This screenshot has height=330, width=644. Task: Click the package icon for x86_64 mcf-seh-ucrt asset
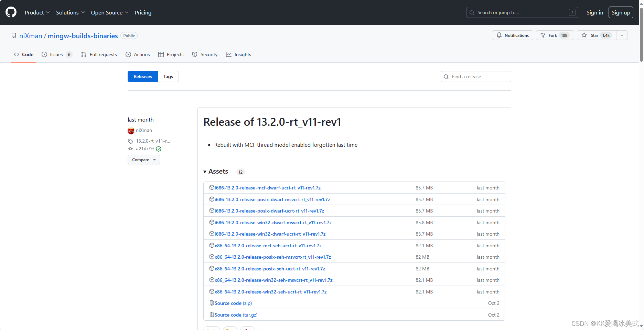[212, 246]
